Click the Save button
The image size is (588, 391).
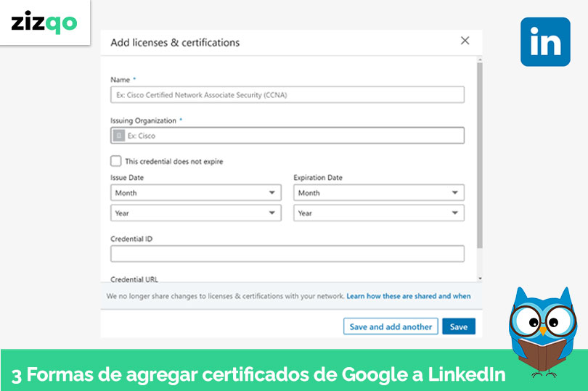(x=459, y=326)
